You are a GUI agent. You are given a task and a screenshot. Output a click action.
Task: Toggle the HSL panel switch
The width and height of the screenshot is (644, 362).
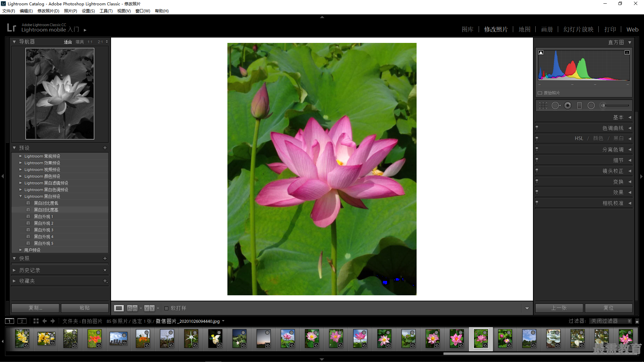point(537,138)
